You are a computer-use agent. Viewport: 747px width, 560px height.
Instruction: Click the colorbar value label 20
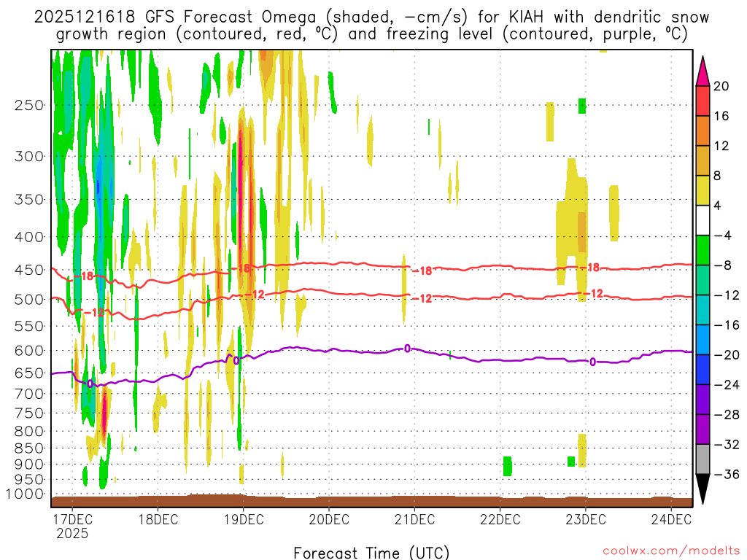click(721, 86)
